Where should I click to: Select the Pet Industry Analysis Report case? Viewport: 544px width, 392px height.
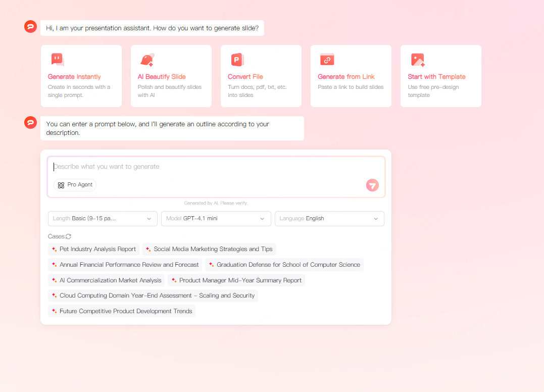[93, 249]
